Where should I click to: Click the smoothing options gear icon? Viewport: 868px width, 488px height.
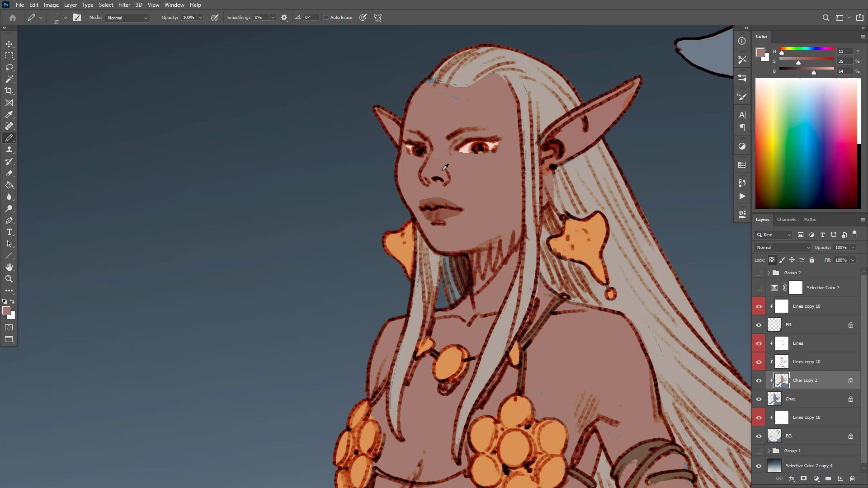pos(284,18)
